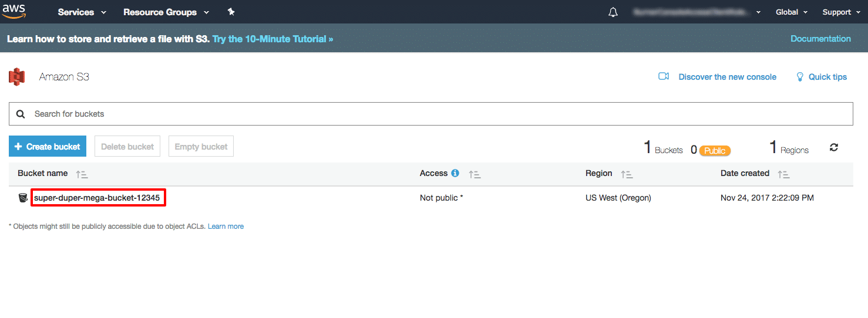Click the Date created column header text

pos(745,173)
